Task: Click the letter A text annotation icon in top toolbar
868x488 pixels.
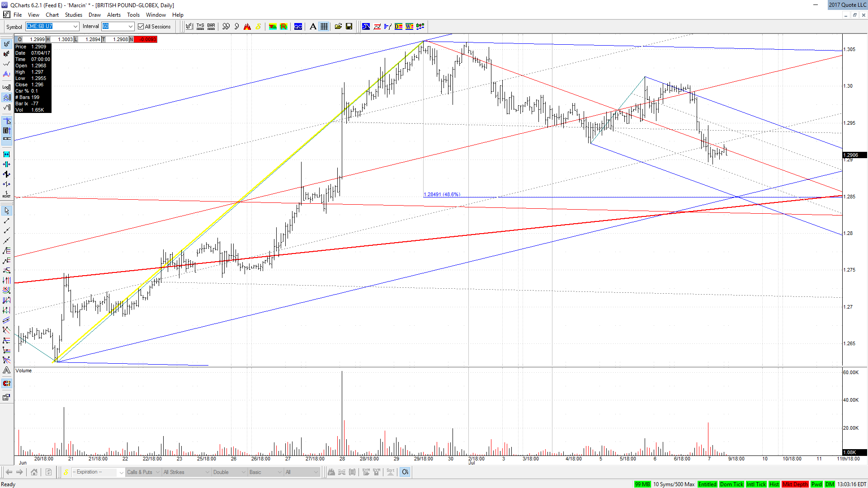Action: pos(313,27)
